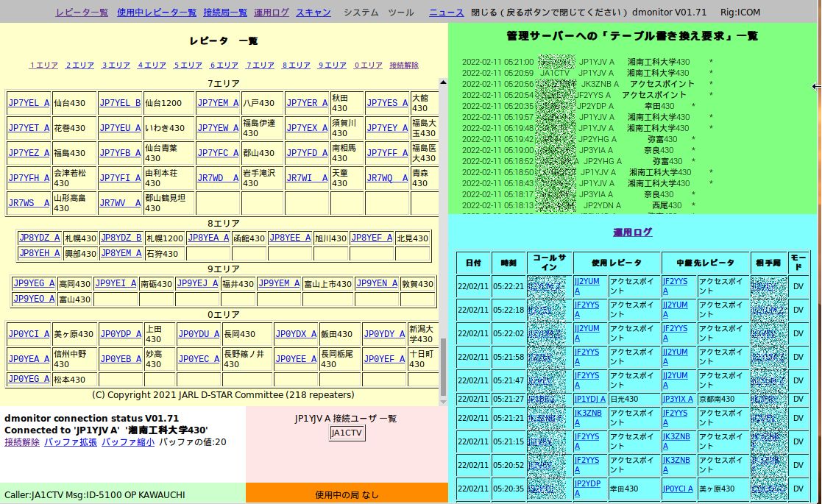The width and height of the screenshot is (822, 504).
Task: Connect to repeater JP7YEL A
Action: tap(29, 103)
